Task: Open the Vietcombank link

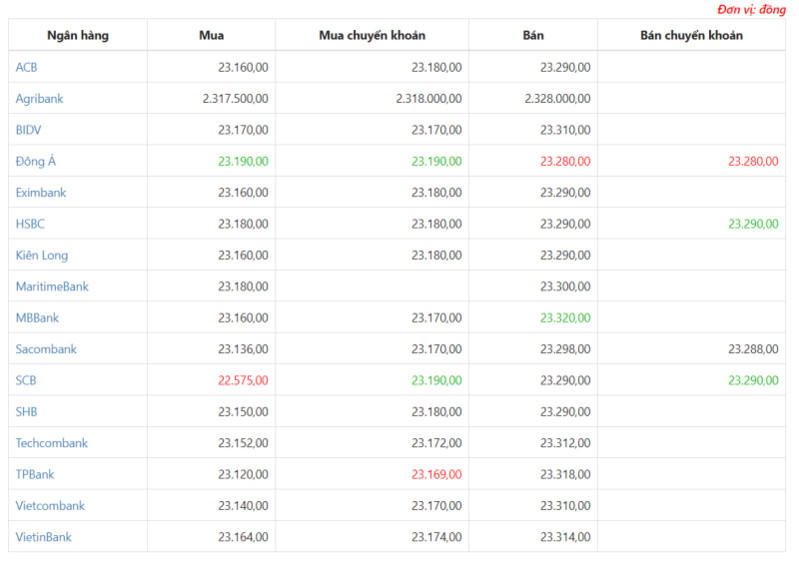Action: coord(50,506)
